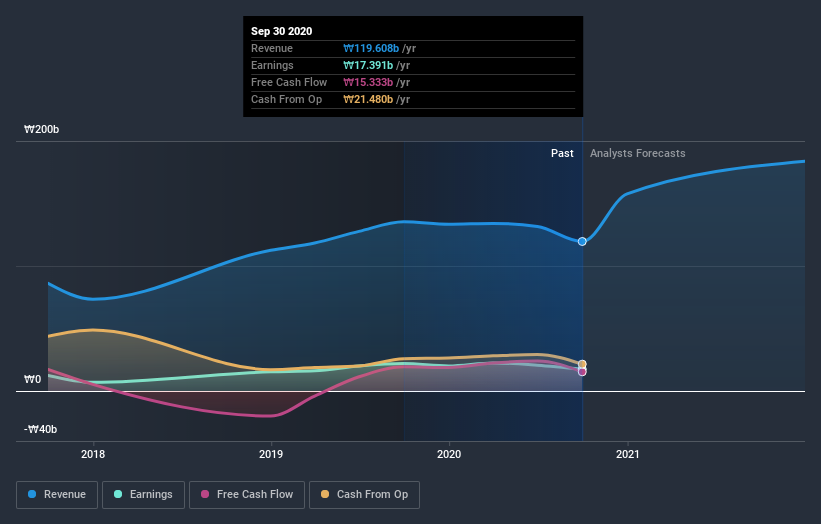Image resolution: width=821 pixels, height=524 pixels.
Task: Click the 2020 x-axis label
Action: coord(449,454)
